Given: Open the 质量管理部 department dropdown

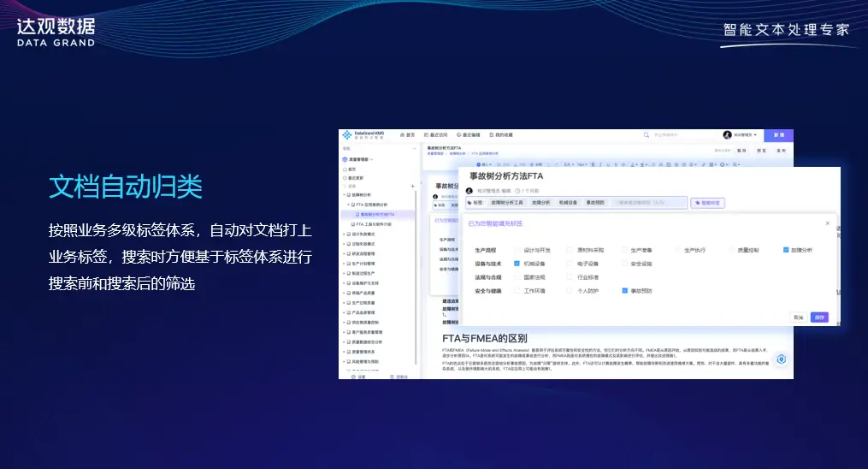Looking at the screenshot, I should (x=361, y=159).
